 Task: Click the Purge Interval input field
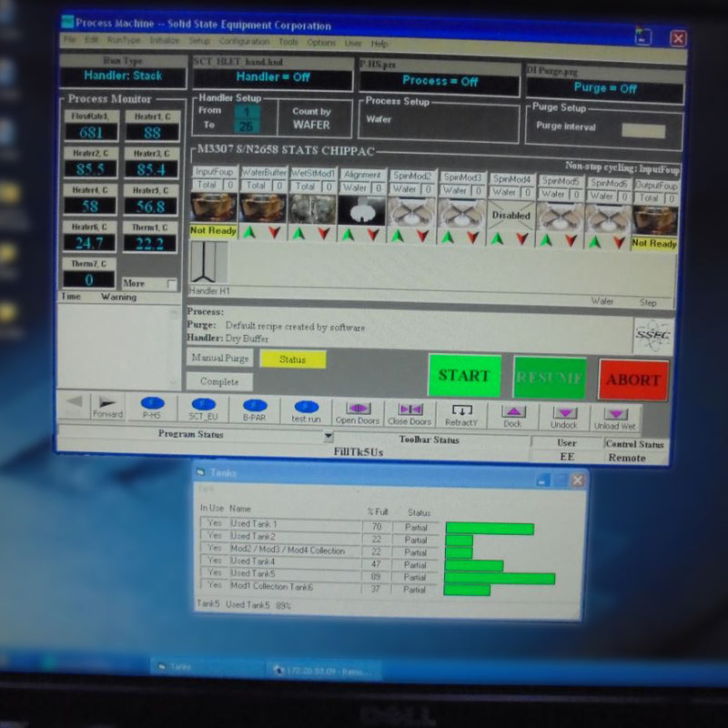pos(643,131)
